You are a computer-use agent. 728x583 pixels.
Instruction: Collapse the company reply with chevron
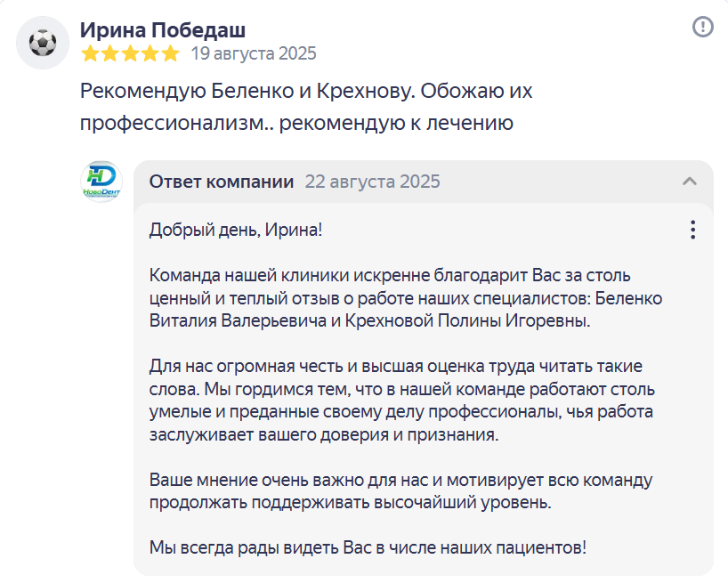[x=690, y=182]
